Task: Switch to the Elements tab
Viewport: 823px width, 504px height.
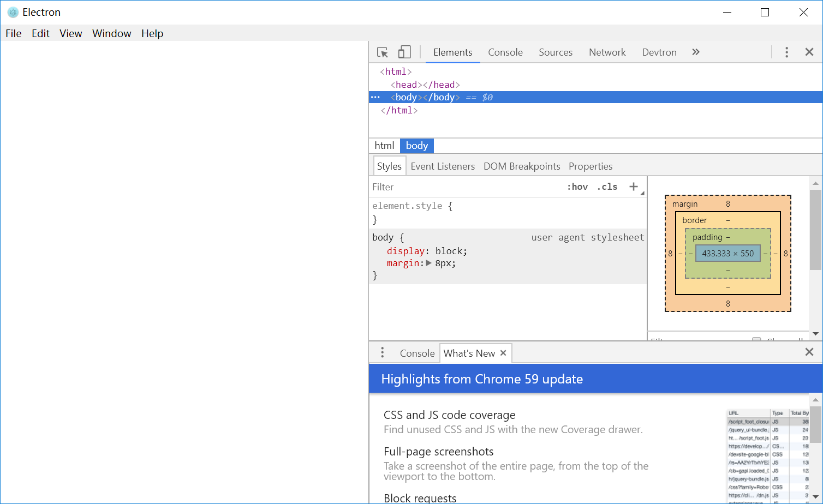Action: 453,52
